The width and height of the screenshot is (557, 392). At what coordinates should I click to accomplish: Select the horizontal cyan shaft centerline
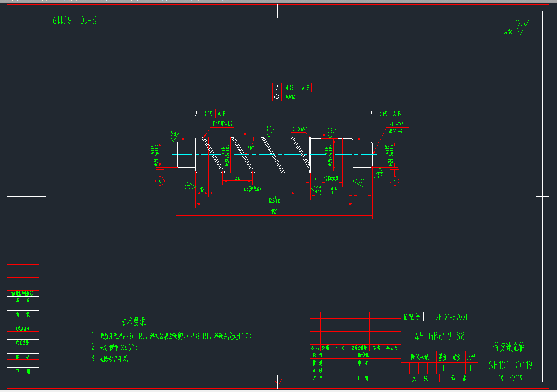pyautogui.click(x=275, y=154)
